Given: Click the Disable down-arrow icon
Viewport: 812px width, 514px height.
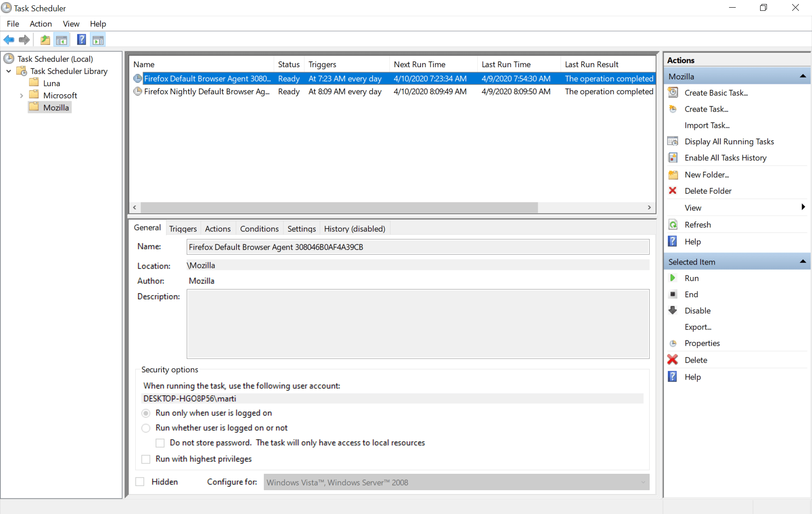Looking at the screenshot, I should 673,311.
